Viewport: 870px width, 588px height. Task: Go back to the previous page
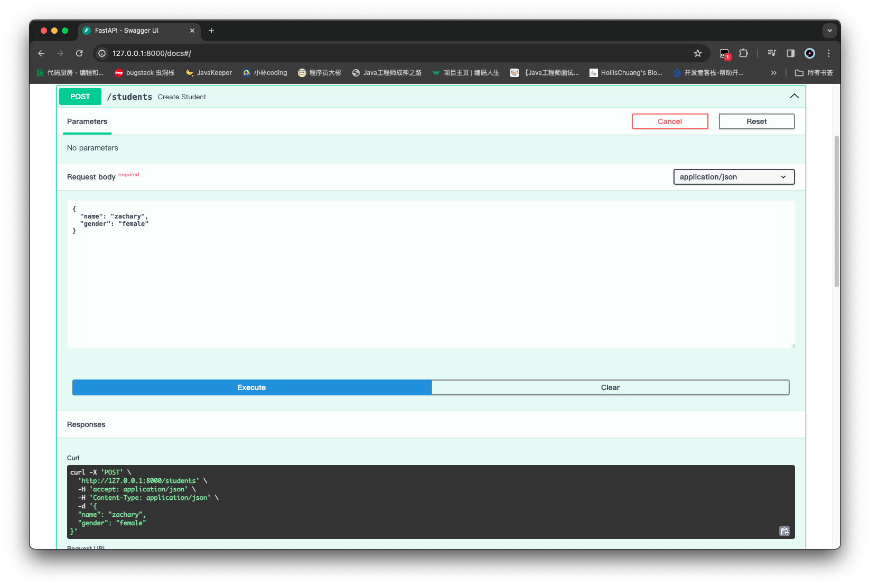(42, 53)
